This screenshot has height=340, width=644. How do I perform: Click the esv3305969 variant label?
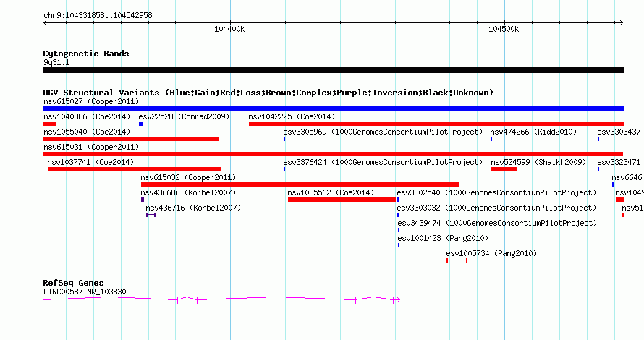coord(383,132)
